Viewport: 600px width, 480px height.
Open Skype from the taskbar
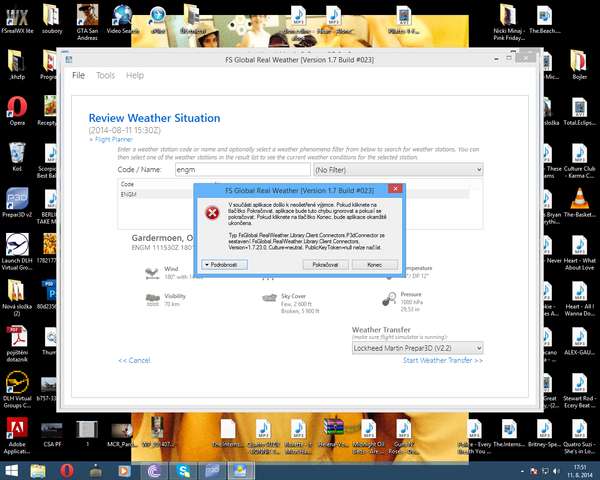point(184,469)
